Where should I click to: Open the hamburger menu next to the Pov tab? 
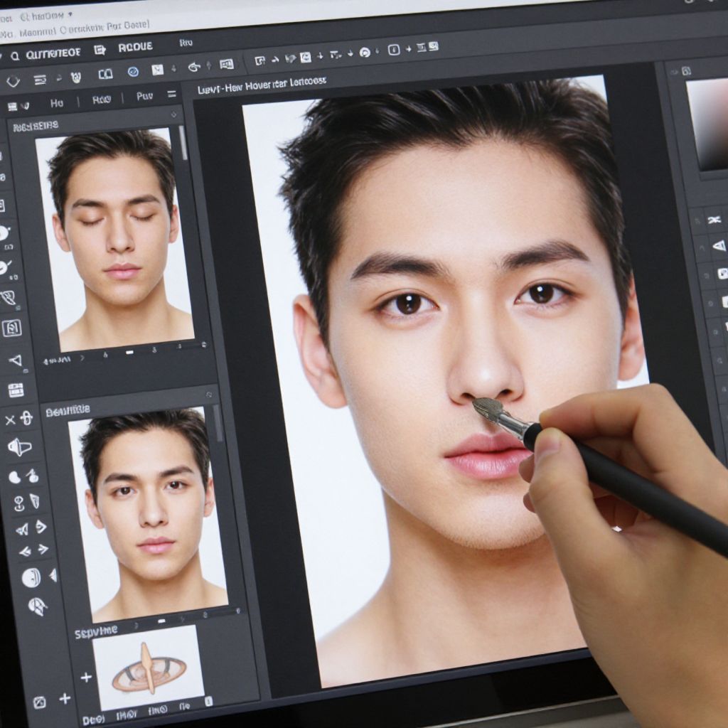[171, 94]
